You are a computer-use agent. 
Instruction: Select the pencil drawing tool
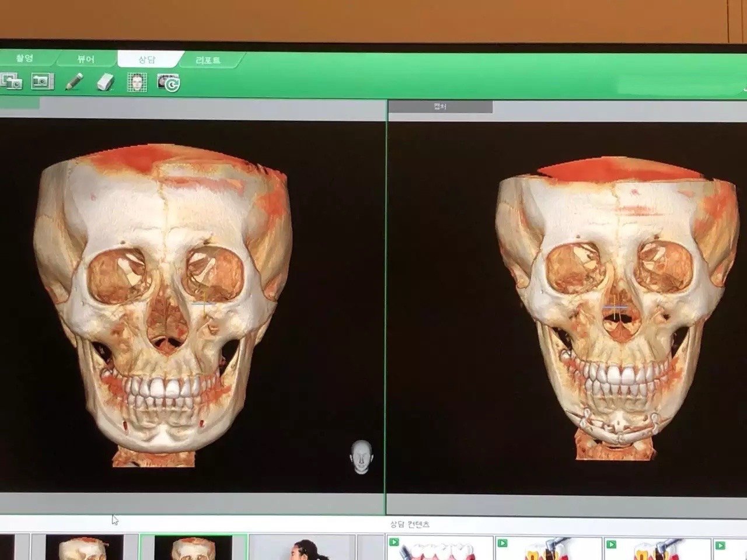(x=74, y=82)
